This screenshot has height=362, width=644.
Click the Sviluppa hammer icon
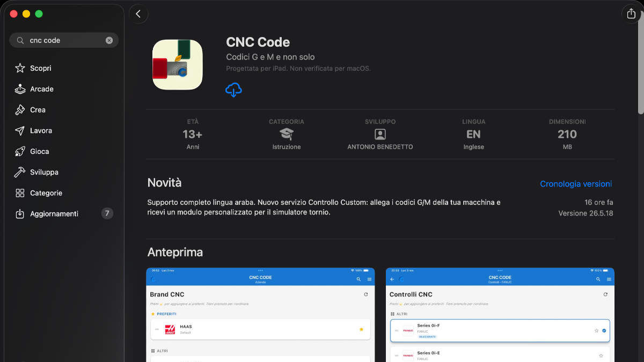click(x=20, y=172)
